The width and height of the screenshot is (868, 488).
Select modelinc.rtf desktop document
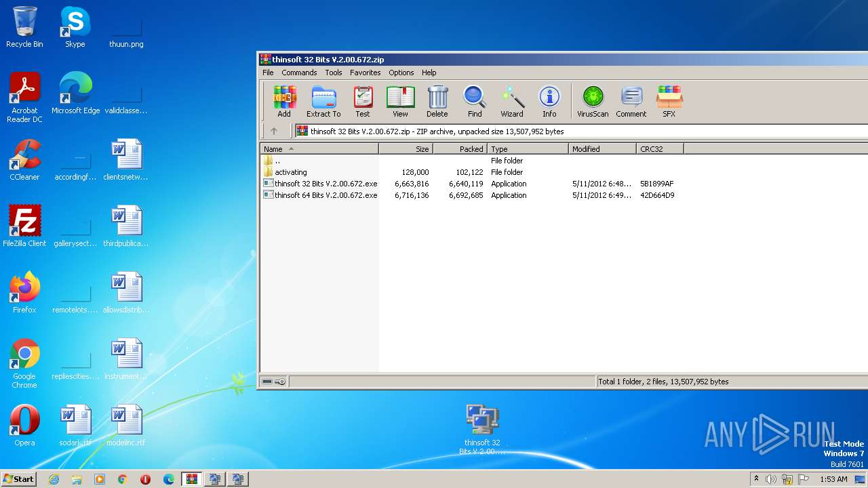[x=126, y=426]
